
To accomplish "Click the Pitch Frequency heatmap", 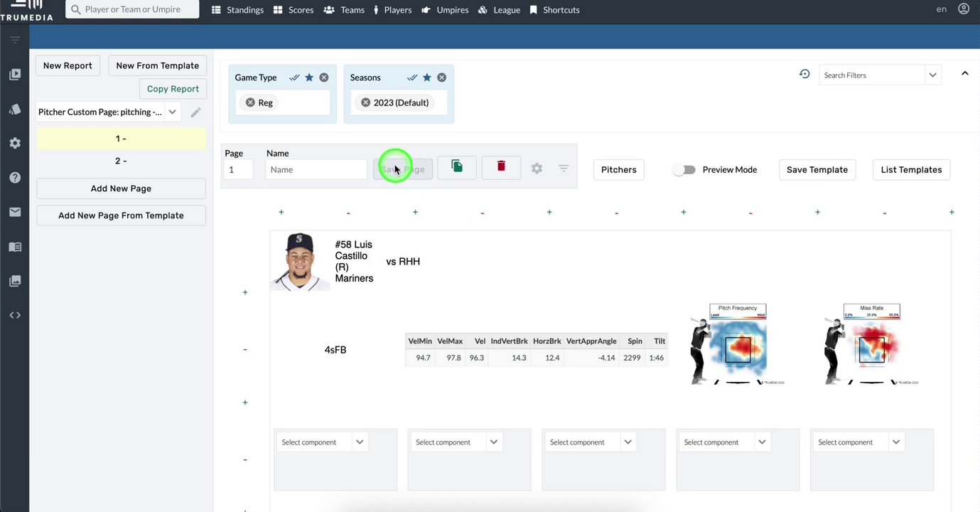I will coord(738,345).
